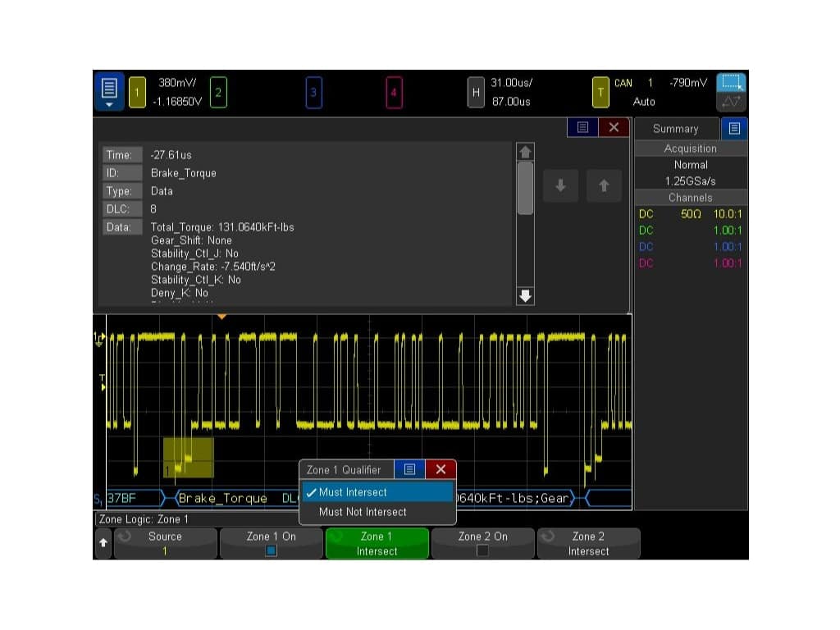Open Trigger settings T button
The image size is (840, 630).
tap(600, 93)
